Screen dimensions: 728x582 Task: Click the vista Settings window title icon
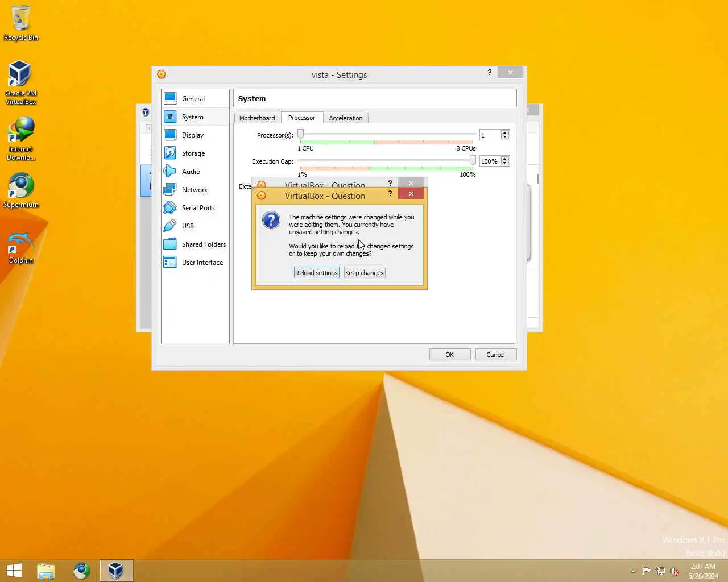pos(162,74)
